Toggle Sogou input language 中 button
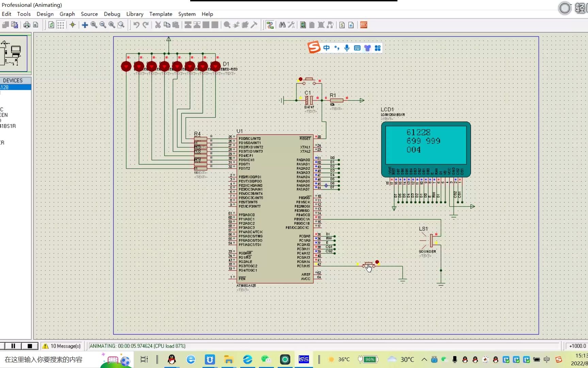 click(x=326, y=48)
